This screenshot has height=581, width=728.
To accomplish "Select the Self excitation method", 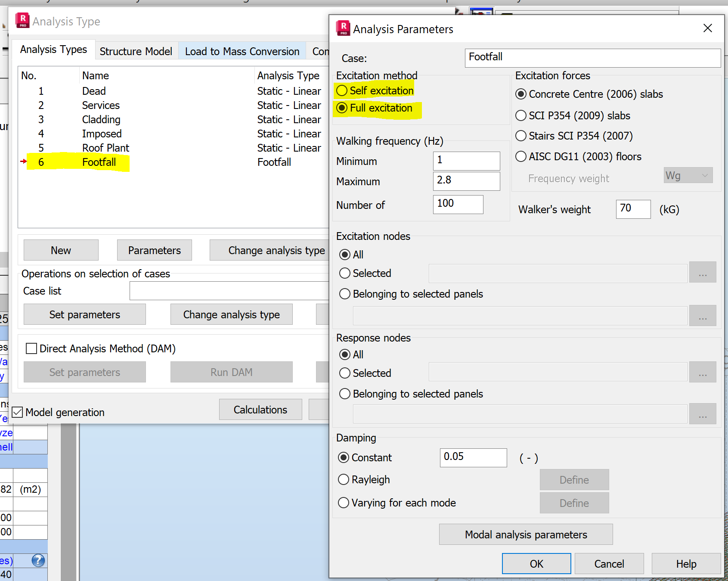I will point(341,90).
